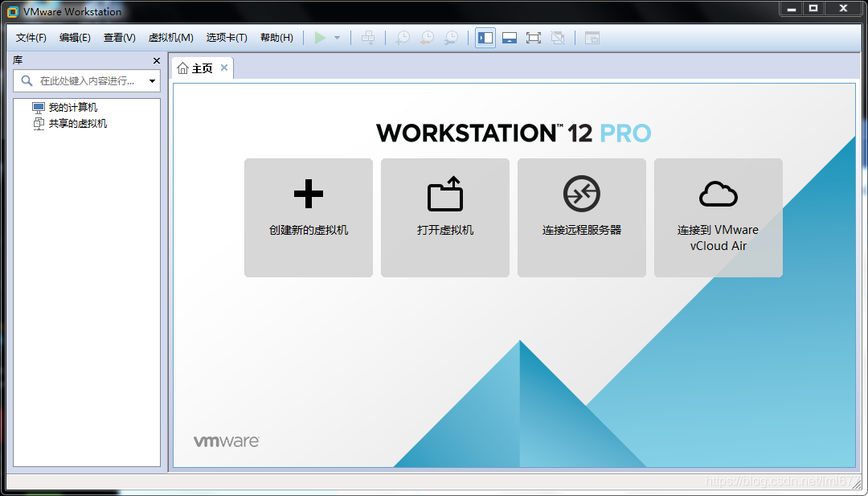Click the magnifier icon in library search
Image resolution: width=868 pixels, height=496 pixels.
coord(27,81)
